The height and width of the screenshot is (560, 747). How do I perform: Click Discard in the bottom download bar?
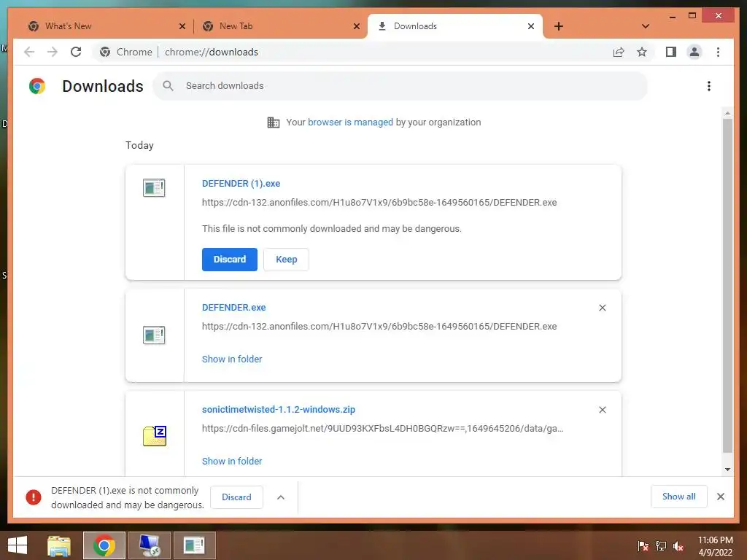pos(236,497)
